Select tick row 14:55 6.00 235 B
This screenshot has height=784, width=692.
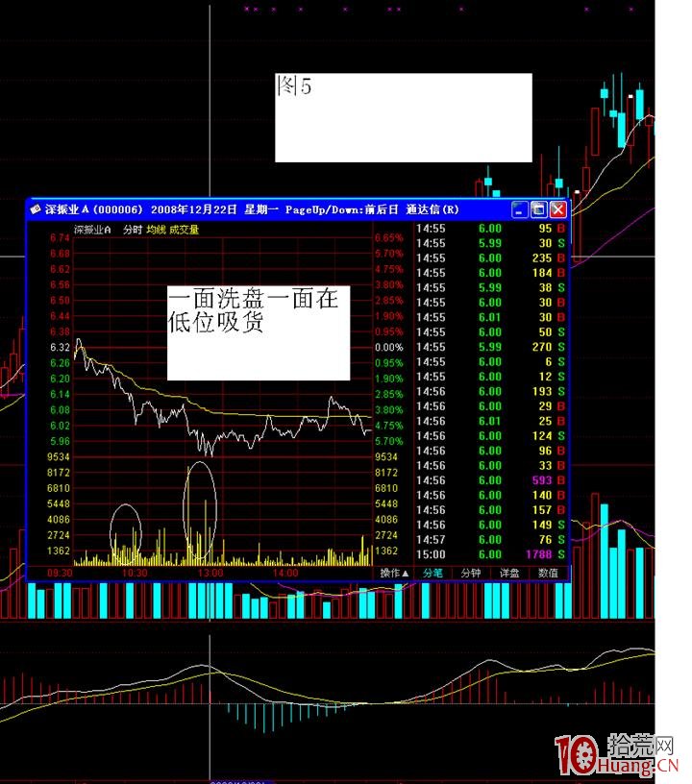490,258
